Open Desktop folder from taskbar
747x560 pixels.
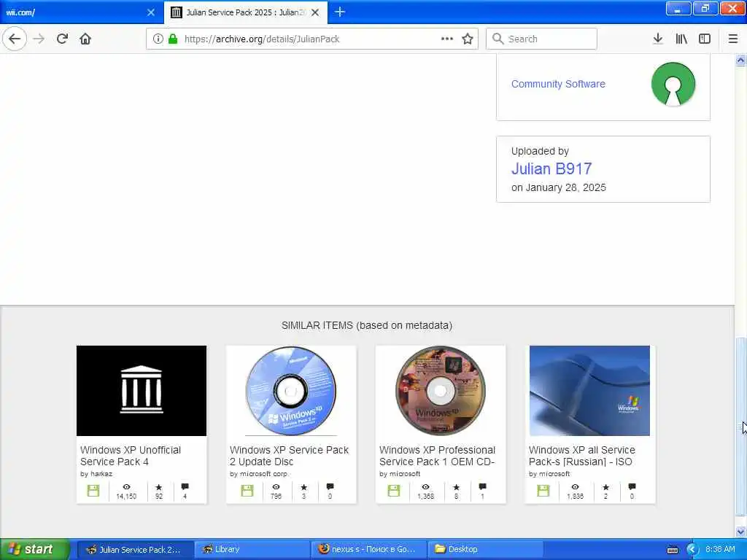486,550
